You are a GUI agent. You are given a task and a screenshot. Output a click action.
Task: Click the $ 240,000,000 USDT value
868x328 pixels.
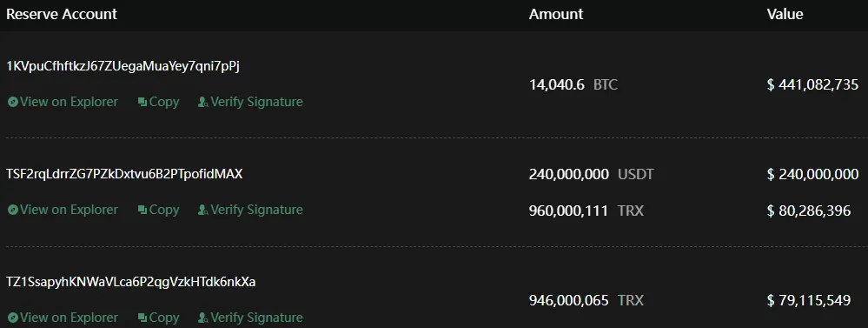point(812,175)
